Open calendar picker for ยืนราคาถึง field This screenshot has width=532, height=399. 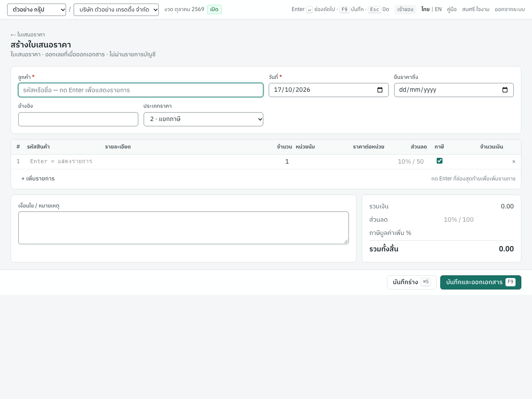pyautogui.click(x=505, y=90)
